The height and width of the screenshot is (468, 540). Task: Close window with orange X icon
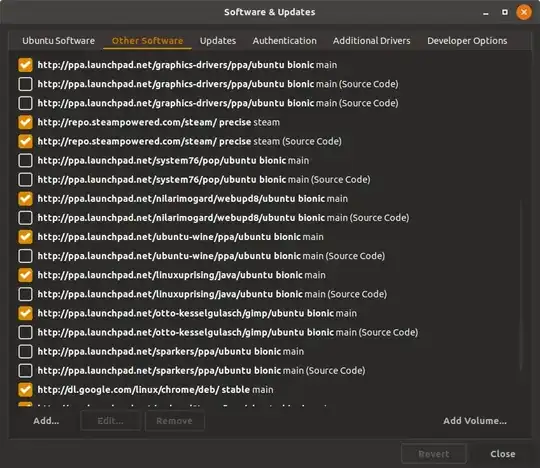[x=523, y=12]
